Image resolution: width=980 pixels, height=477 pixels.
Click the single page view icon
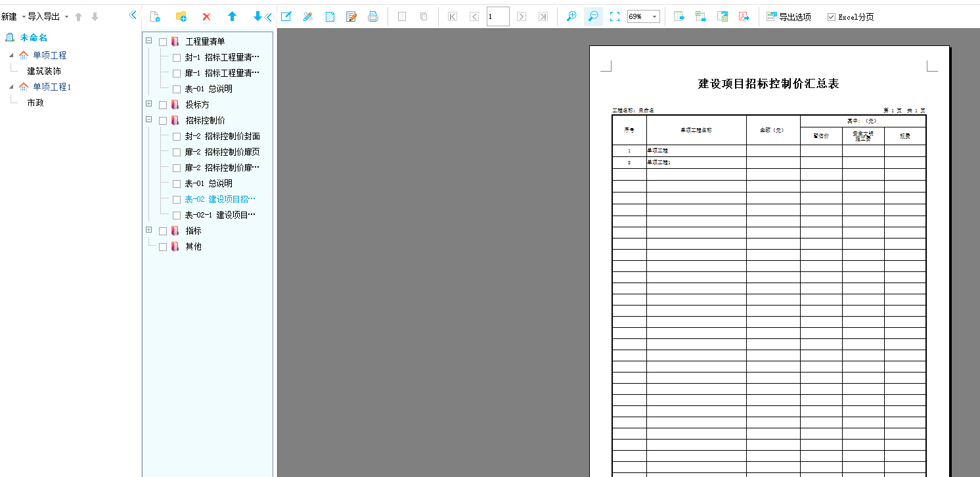[x=402, y=16]
